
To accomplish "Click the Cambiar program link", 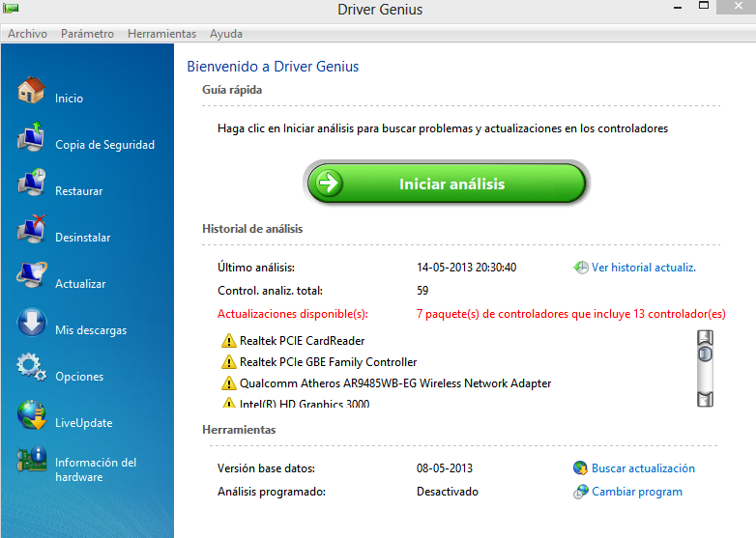I will (x=637, y=492).
